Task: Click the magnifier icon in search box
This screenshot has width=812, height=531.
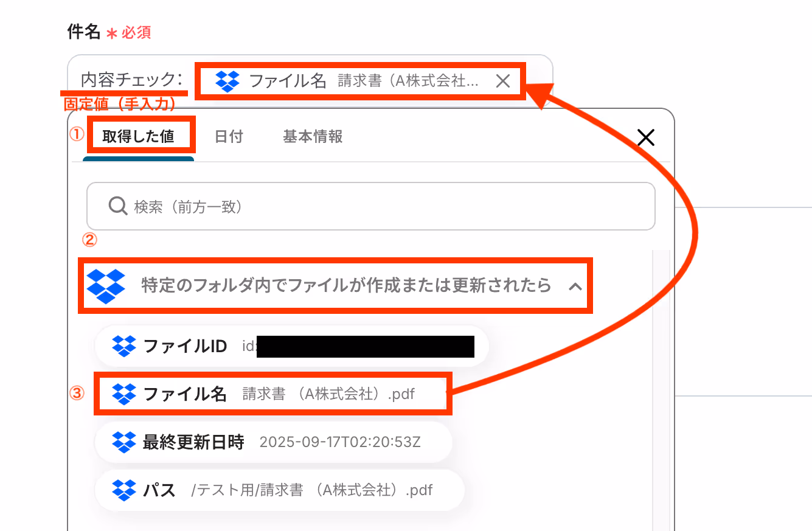Action: click(x=117, y=206)
